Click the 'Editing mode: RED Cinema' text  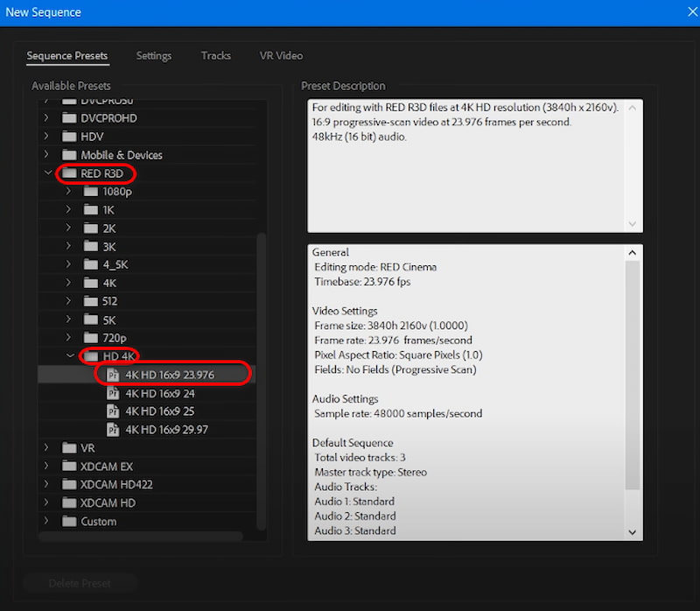pos(375,267)
